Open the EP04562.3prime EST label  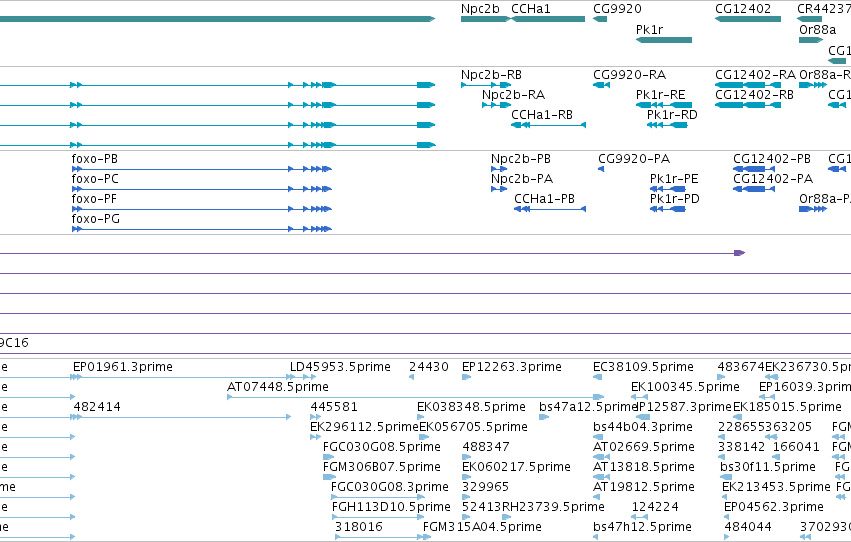[774, 507]
